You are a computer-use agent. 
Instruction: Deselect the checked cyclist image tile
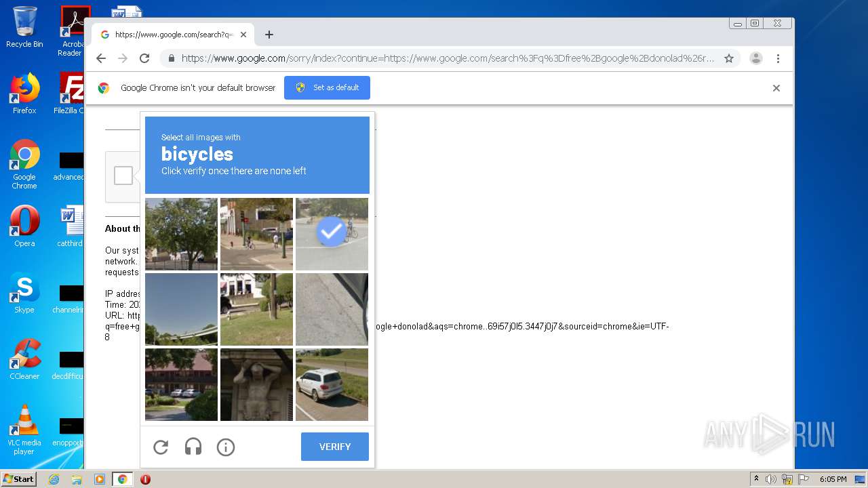pyautogui.click(x=332, y=234)
